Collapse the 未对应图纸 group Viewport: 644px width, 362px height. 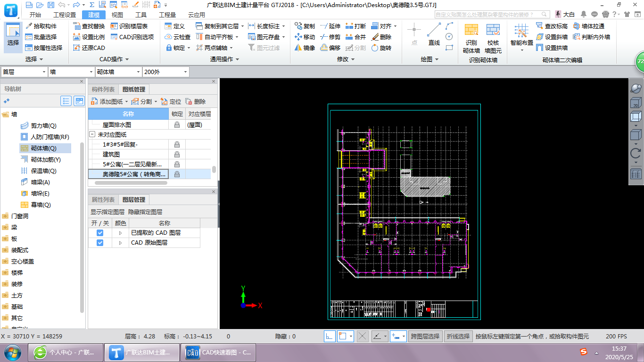[x=92, y=134]
